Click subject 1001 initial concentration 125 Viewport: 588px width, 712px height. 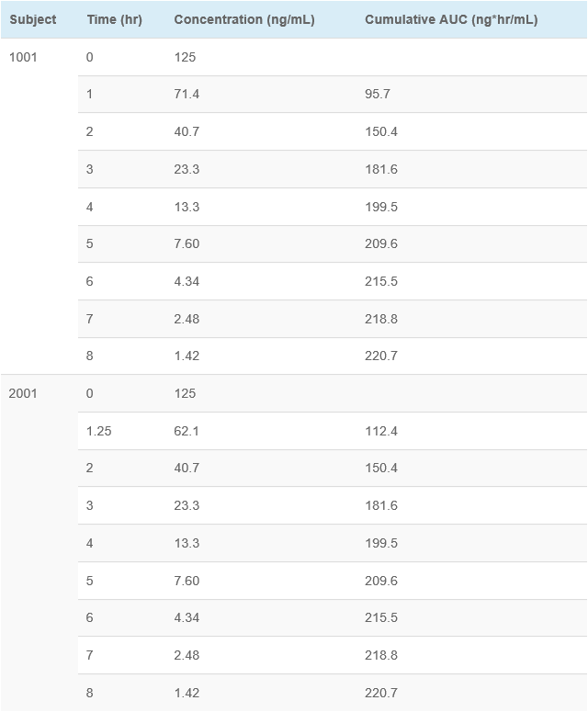click(x=186, y=57)
